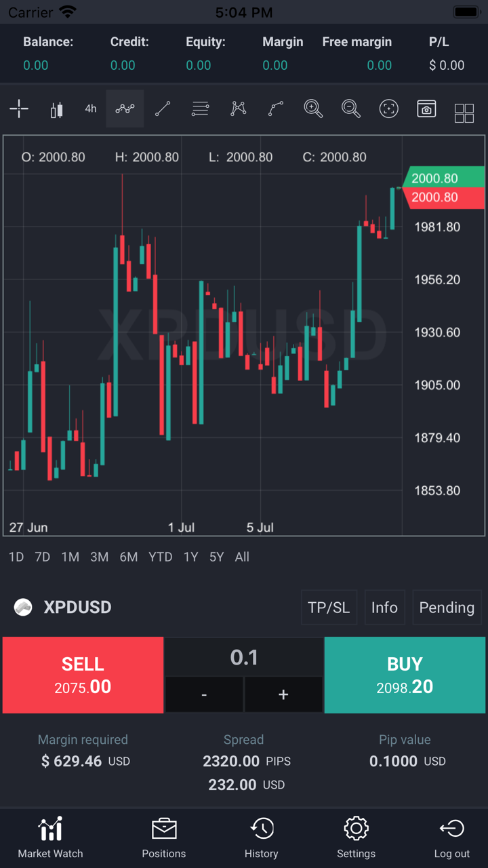Select the trend line drawing tool
This screenshot has width=488, height=868.
(163, 108)
